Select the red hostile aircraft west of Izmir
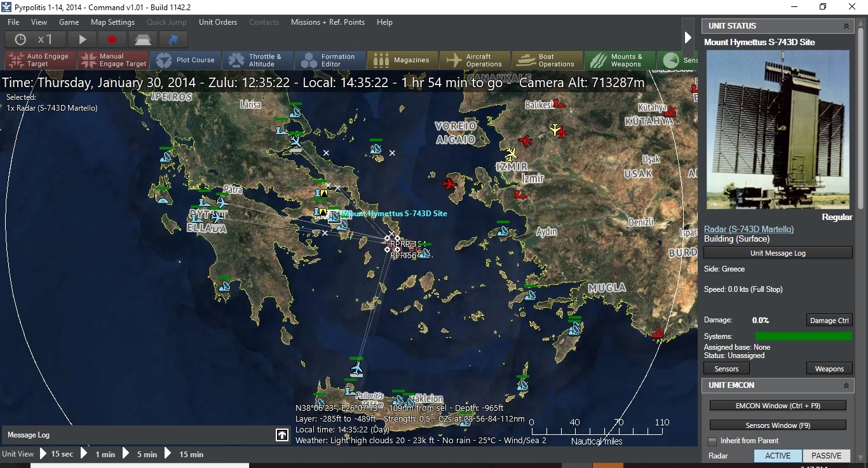 pos(450,184)
